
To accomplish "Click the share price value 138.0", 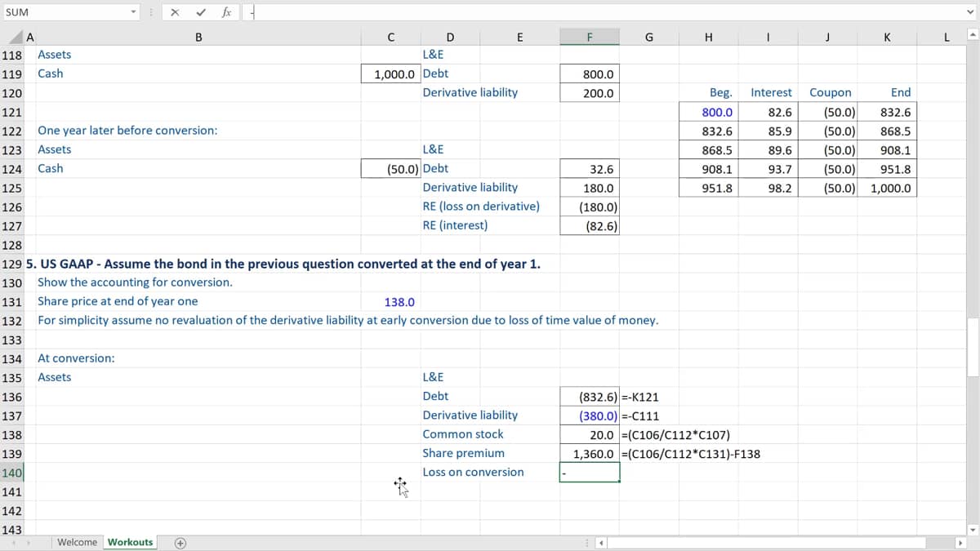I will coord(390,302).
